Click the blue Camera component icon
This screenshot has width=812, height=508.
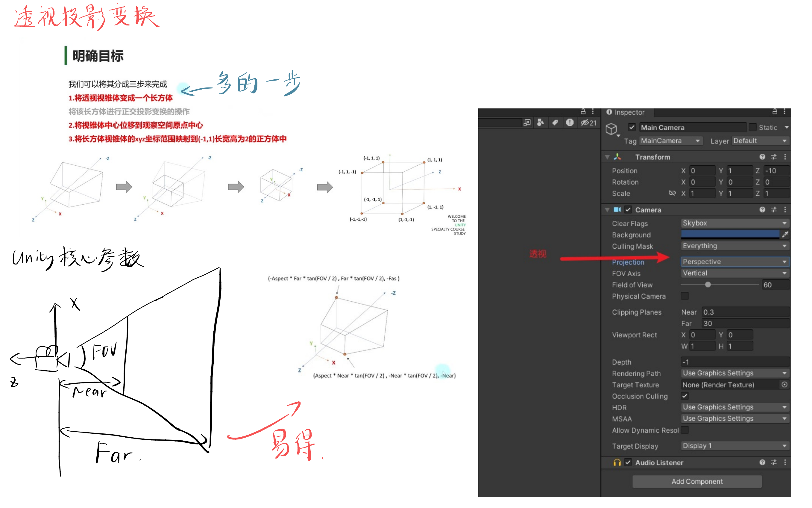click(x=617, y=210)
